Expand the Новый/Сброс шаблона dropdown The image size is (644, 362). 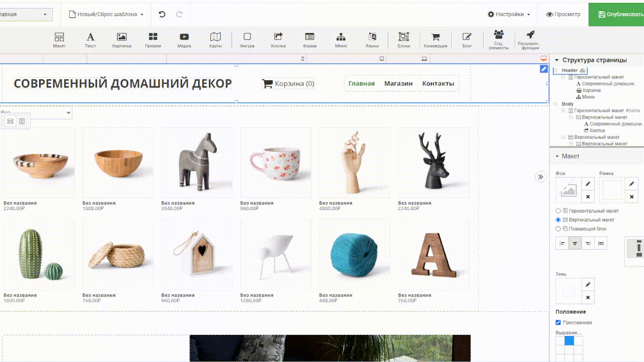[x=106, y=14]
